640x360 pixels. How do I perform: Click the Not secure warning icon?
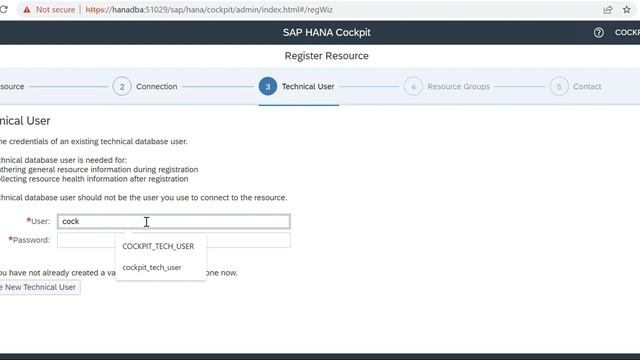pyautogui.click(x=27, y=10)
